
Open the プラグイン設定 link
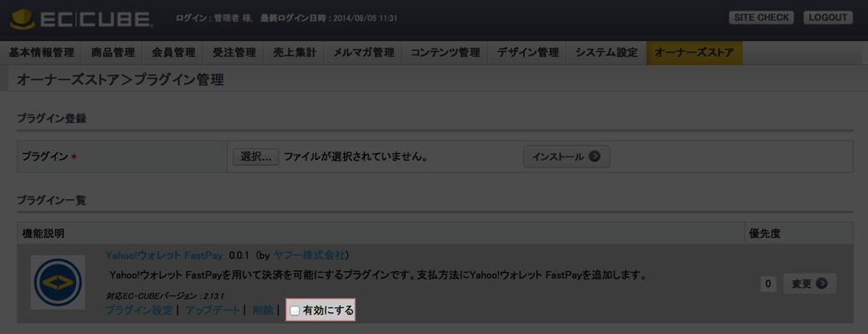click(x=139, y=311)
